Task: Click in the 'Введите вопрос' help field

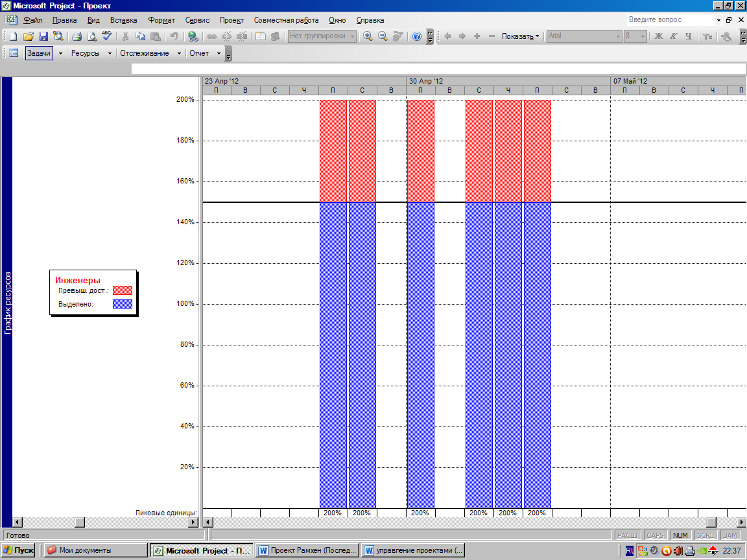Action: coord(670,20)
